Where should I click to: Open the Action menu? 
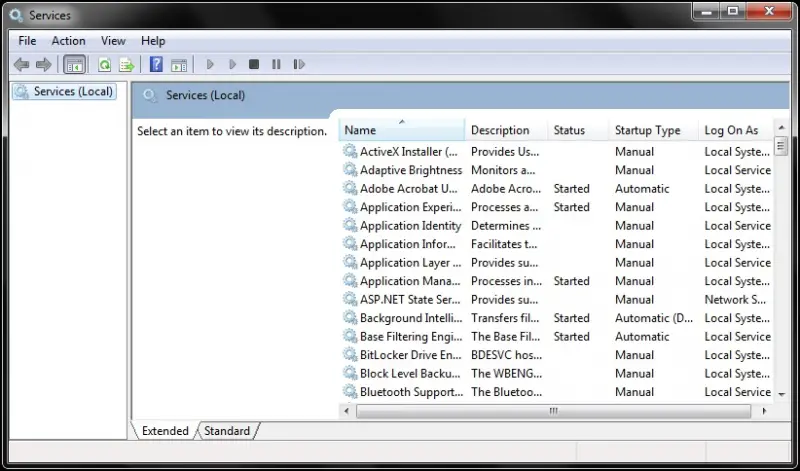click(68, 41)
